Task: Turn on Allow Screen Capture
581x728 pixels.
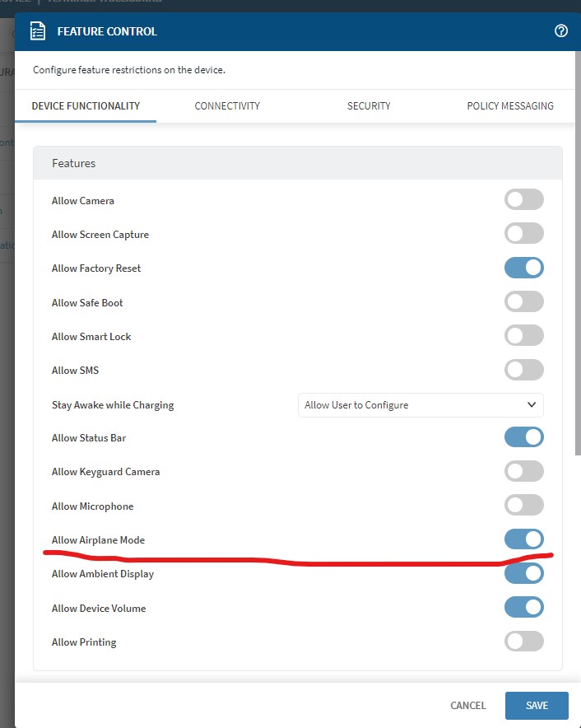Action: [x=524, y=234]
